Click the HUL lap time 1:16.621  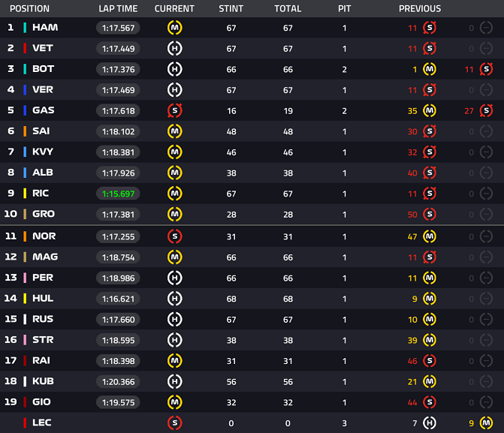coord(118,299)
